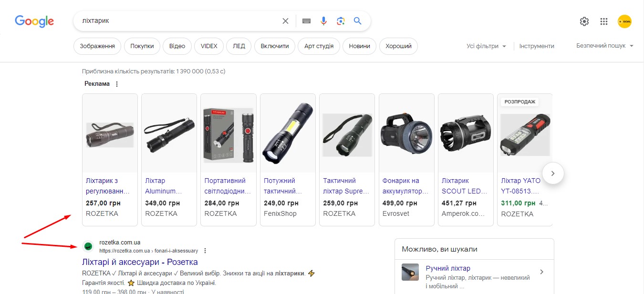
Task: Open the three-dot menu beside rozetka.com.ua URL
Action: [205, 251]
